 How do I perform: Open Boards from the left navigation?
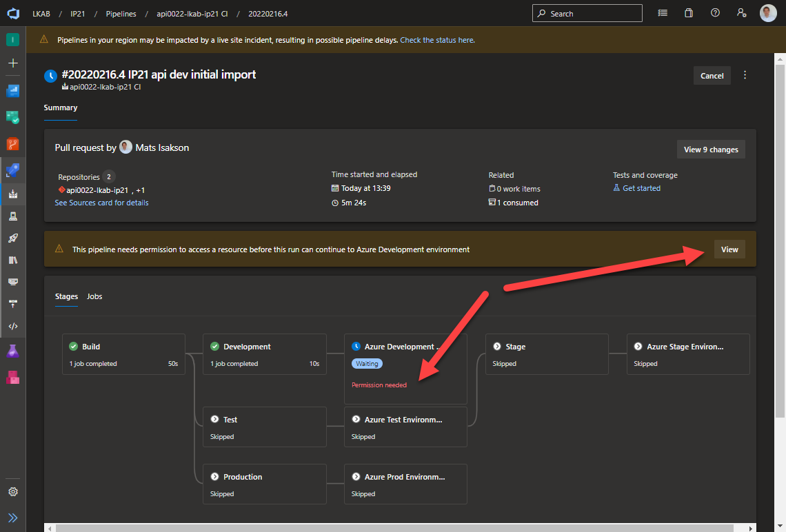click(x=12, y=118)
